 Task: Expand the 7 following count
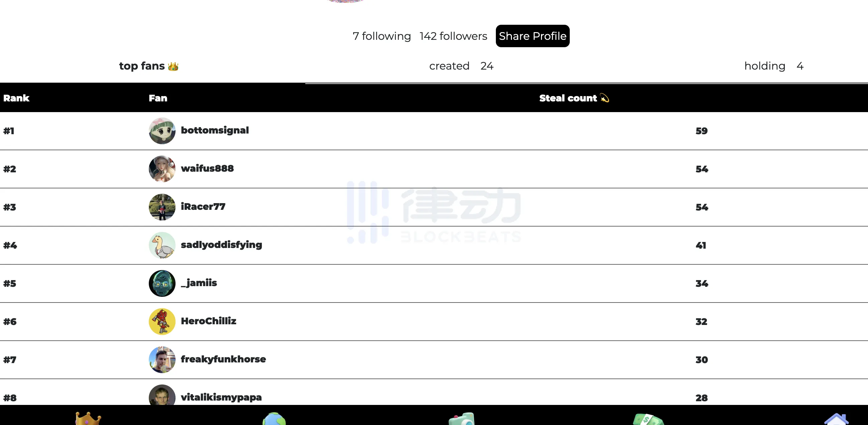point(382,36)
